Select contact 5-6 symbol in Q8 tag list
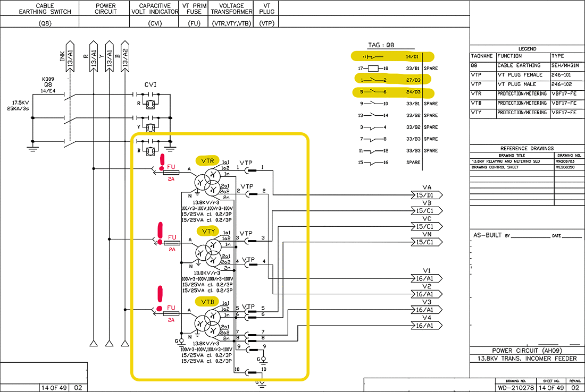 [x=373, y=92]
